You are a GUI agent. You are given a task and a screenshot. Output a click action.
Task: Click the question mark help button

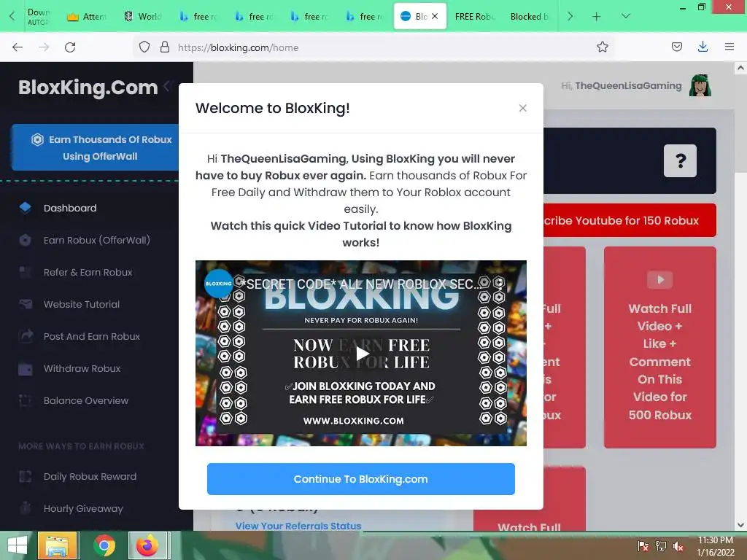click(680, 161)
